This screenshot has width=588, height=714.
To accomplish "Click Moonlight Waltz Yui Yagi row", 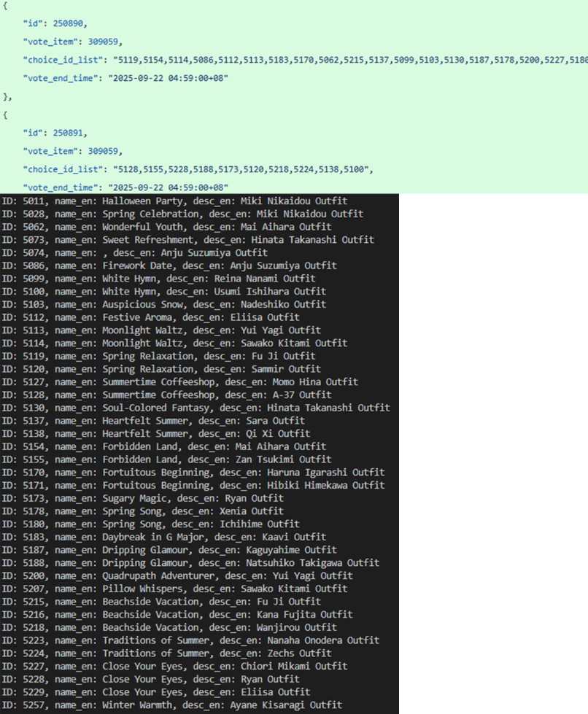I will click(161, 330).
